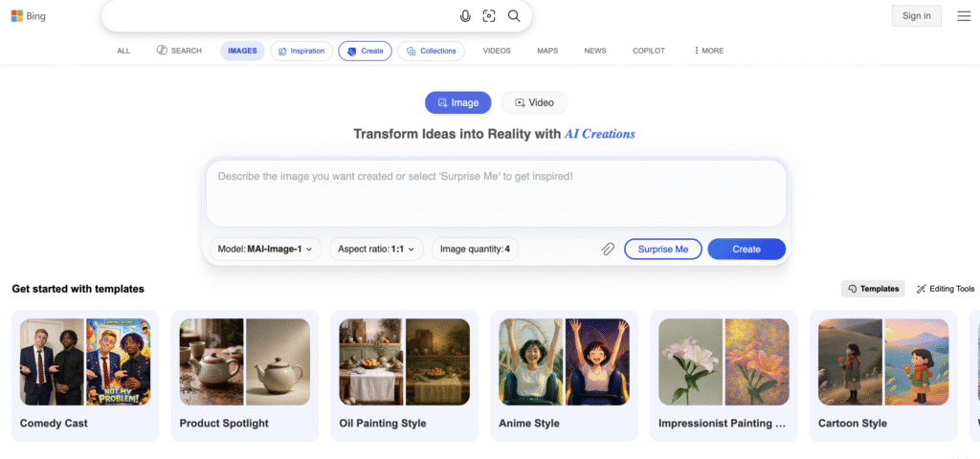
Task: Select the Product Spotlight template
Action: [x=245, y=375]
